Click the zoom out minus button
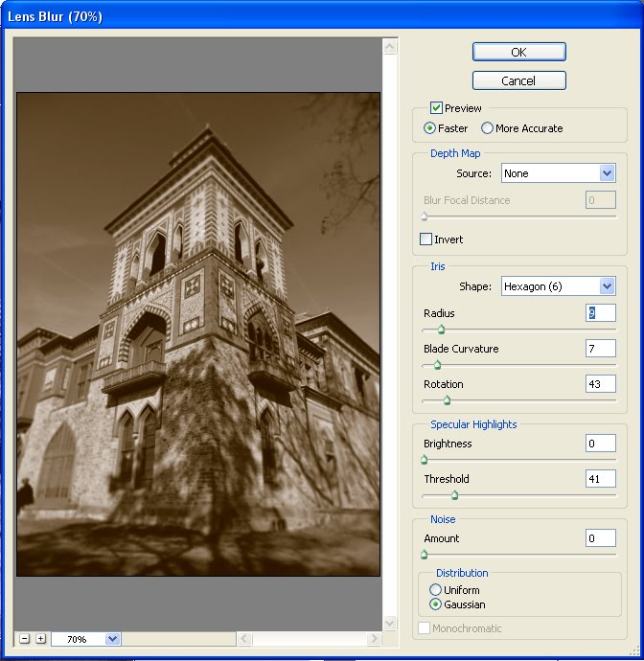Screen dimensions: 644x661 (25, 639)
